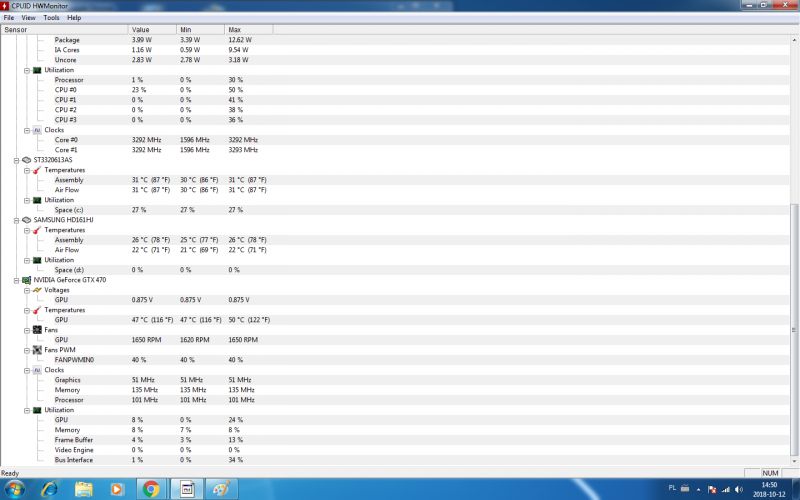Click the CPU Clocks icon

37,130
